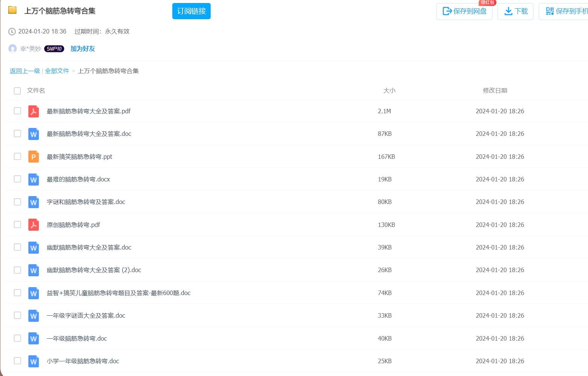Sort by 修改日期 column header
This screenshot has width=588, height=376.
point(495,90)
